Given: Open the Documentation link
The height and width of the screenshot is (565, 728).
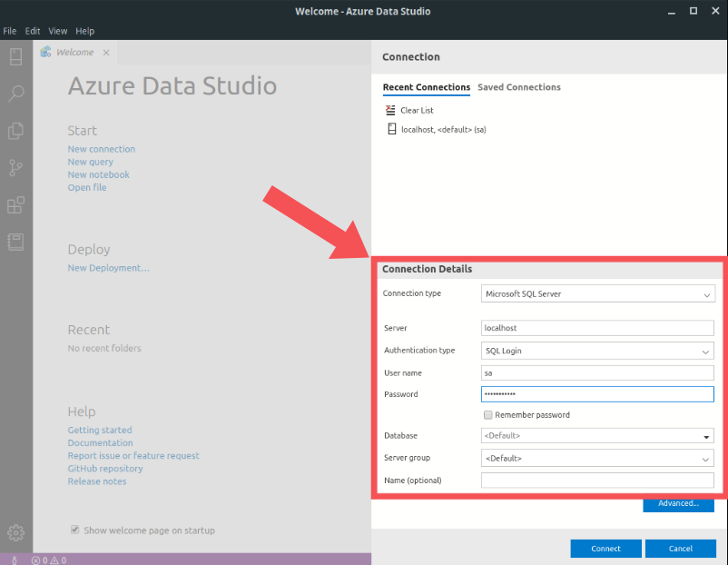Looking at the screenshot, I should click(100, 442).
